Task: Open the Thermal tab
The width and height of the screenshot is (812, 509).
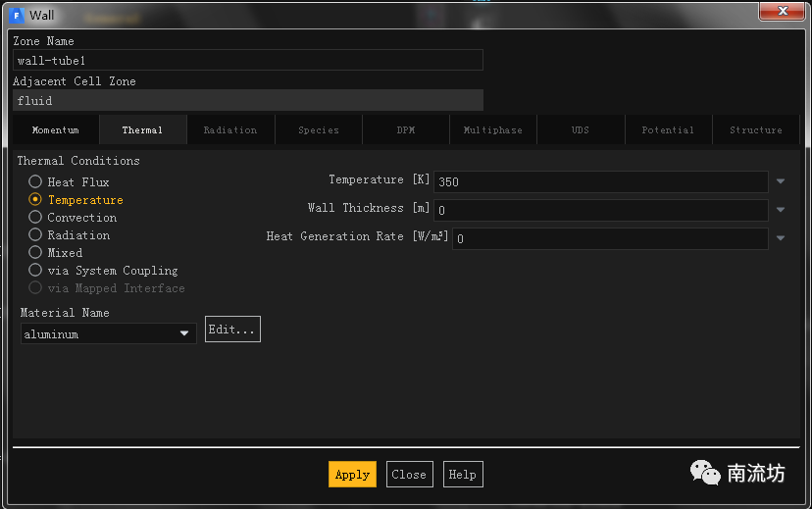Action: [x=142, y=130]
